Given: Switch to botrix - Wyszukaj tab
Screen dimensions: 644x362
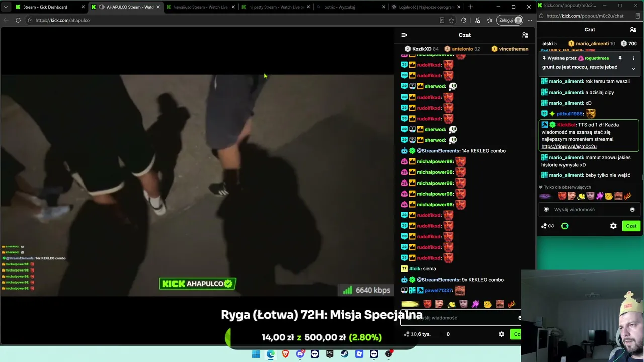Looking at the screenshot, I should coord(352,7).
